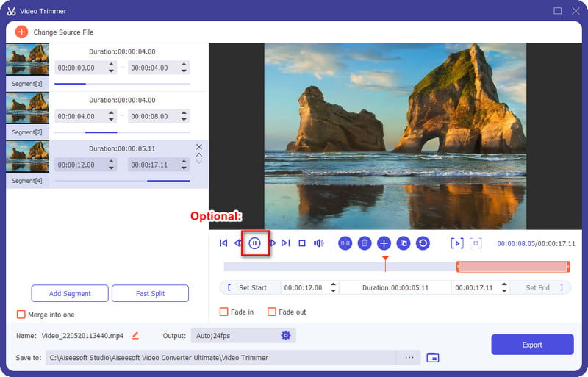Screen dimensions: 588x377
Task: Jump to the start with the skip-to-beginning button
Action: point(223,243)
